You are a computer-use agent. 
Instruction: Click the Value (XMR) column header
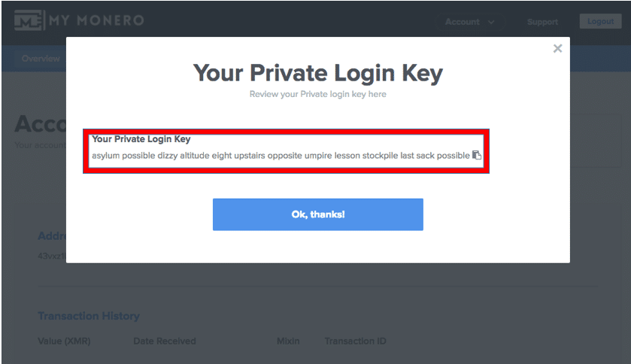coord(64,341)
